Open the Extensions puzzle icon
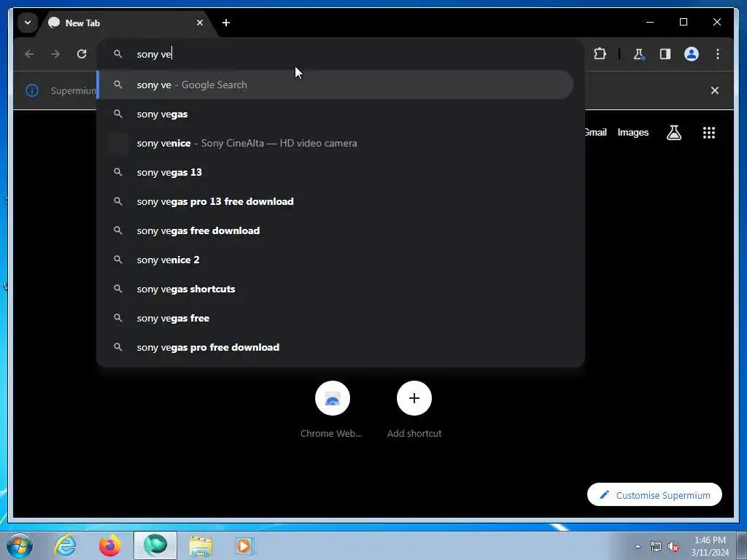Viewport: 747px width, 560px height. pos(600,54)
